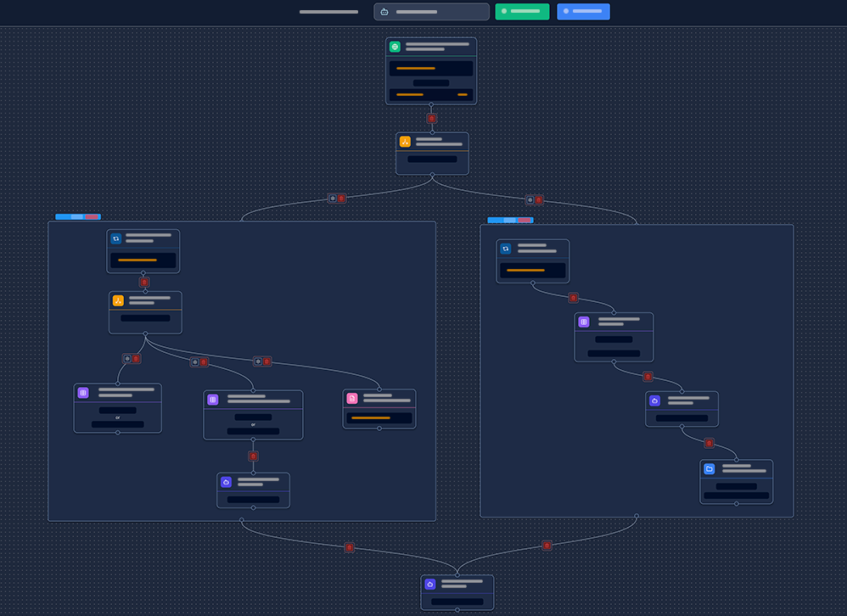Screen dimensions: 847x616
Task: Delete the splitter's right branch connection to the right group
Action: pos(539,199)
